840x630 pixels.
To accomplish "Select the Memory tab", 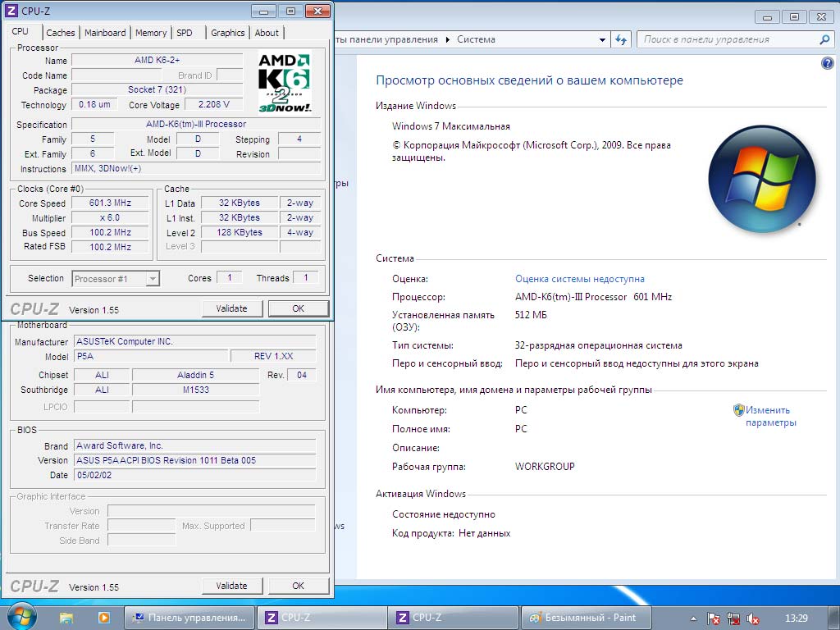I will (151, 33).
